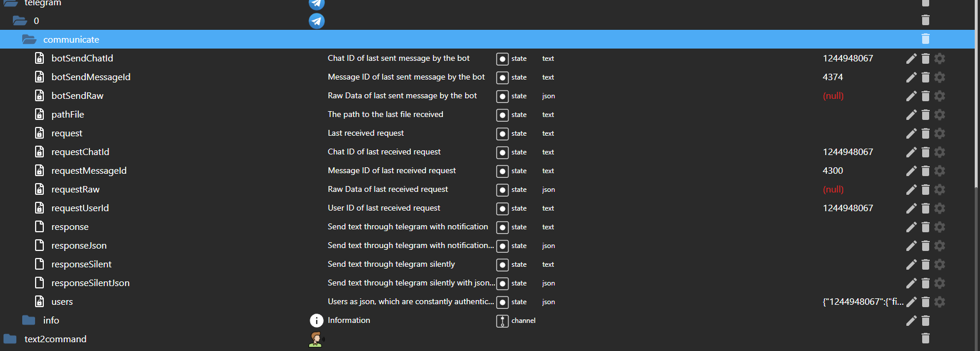Expand the text2command folder
Image resolution: width=980 pixels, height=351 pixels.
[x=10, y=339]
